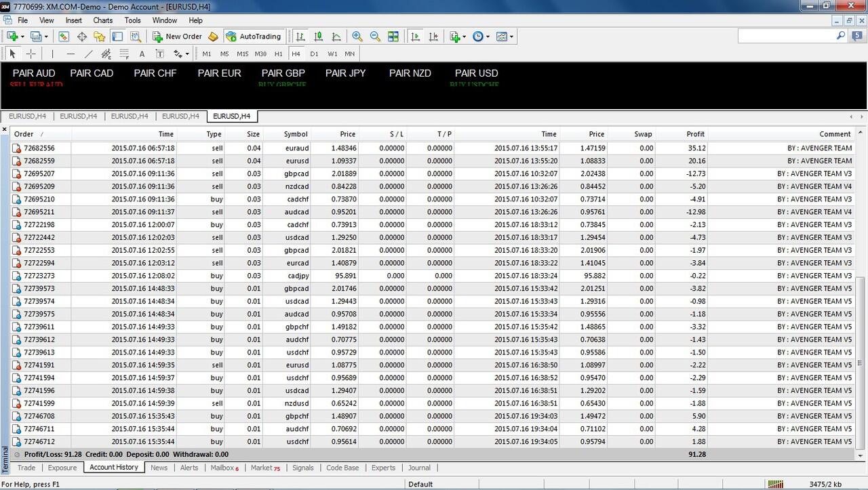This screenshot has height=490, width=868.
Task: Select the Horizontal Line tool
Action: pos(71,54)
